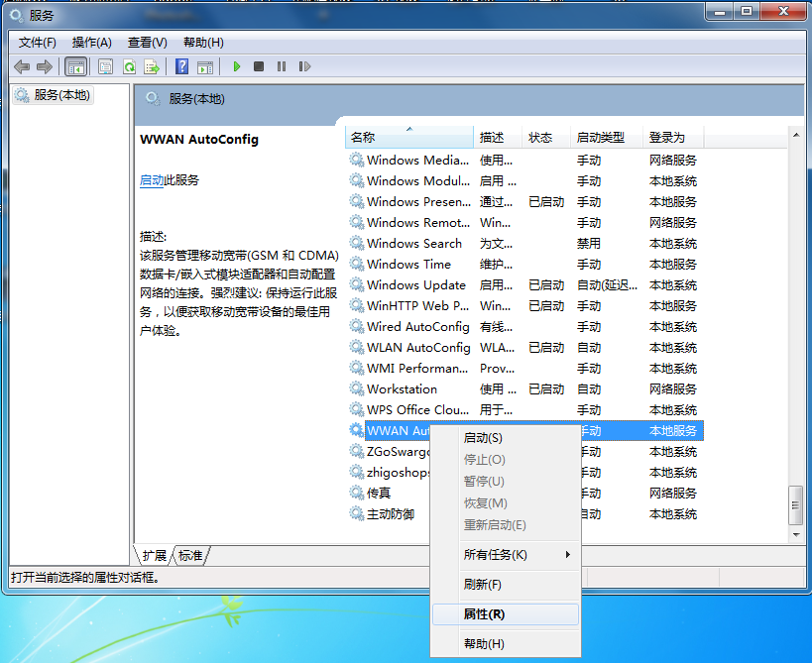This screenshot has height=663, width=812.
Task: Open the 文件(F) menu
Action: click(x=37, y=43)
